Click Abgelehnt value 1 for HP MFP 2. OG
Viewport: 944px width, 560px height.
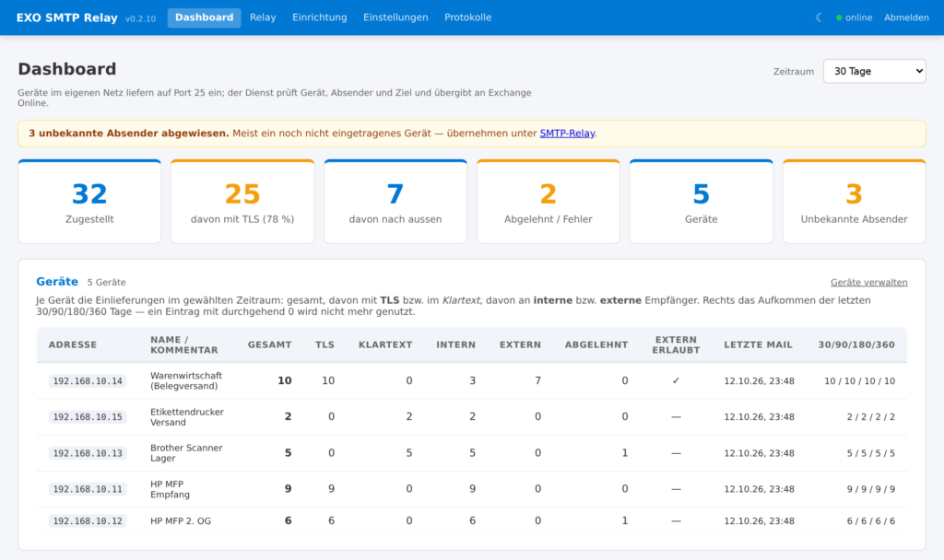pos(625,521)
